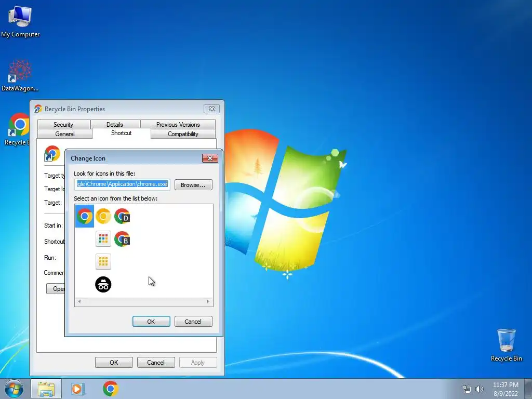Viewport: 532px width, 399px height.
Task: Open the volume speaker tray icon
Action: [480, 389]
